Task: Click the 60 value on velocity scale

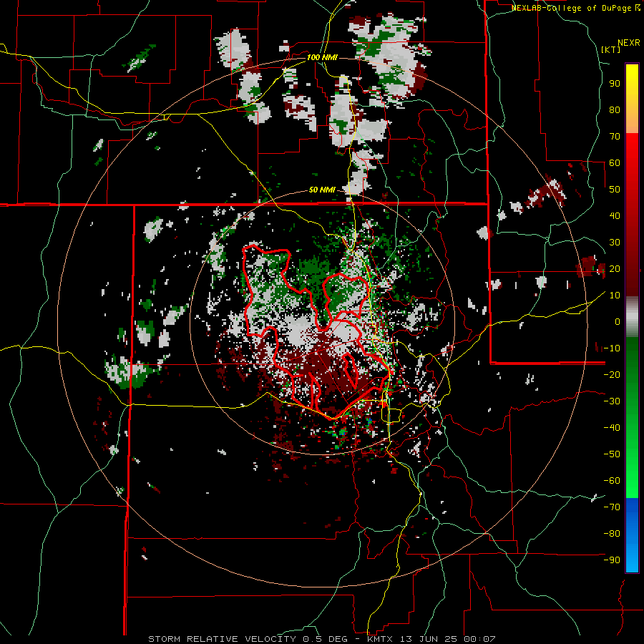Action: pos(615,162)
